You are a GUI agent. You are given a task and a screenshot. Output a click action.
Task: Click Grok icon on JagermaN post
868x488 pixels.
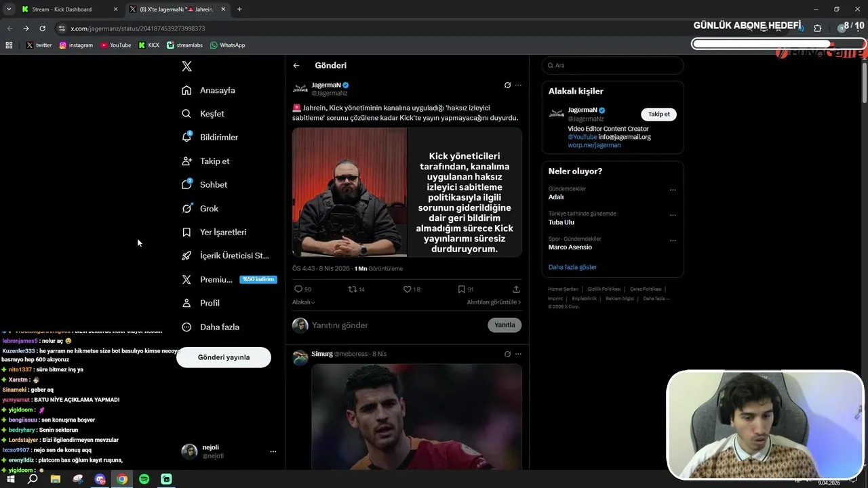coord(507,85)
